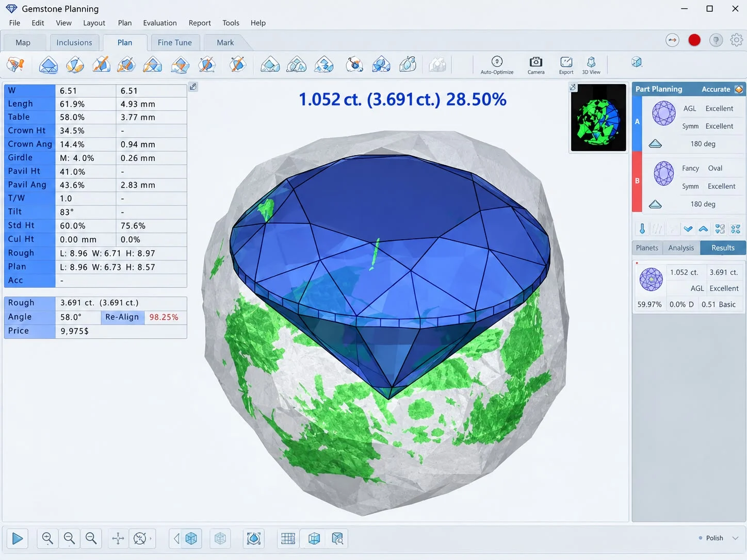The height and width of the screenshot is (560, 747).
Task: Click the Angle value field 58.0°
Action: [78, 317]
